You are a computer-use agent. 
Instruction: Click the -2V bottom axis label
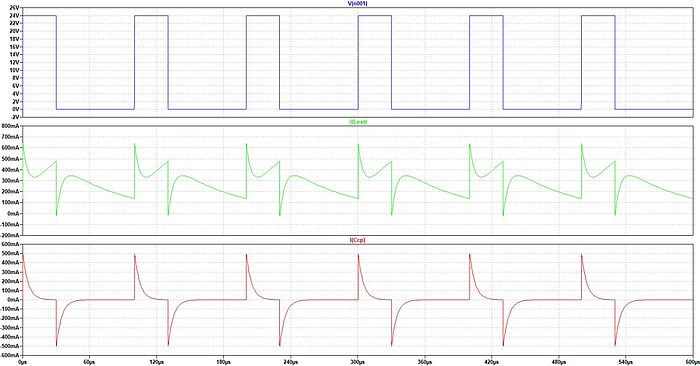pos(15,117)
